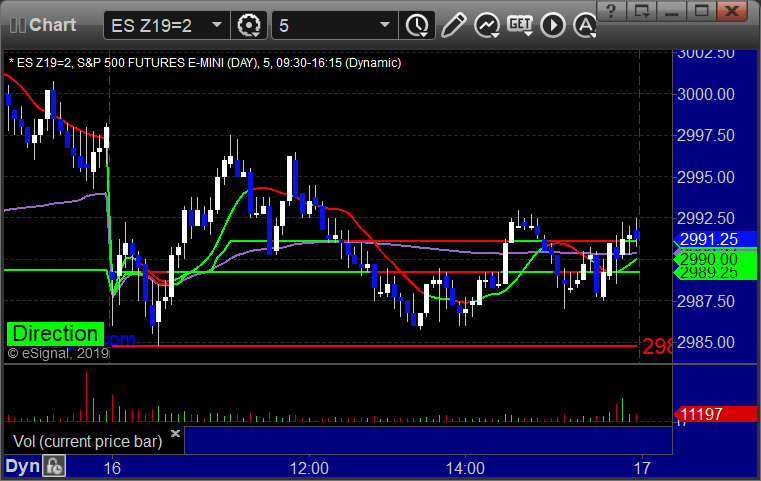Click the red 11197 volume marker
This screenshot has width=761, height=481.
[x=714, y=415]
